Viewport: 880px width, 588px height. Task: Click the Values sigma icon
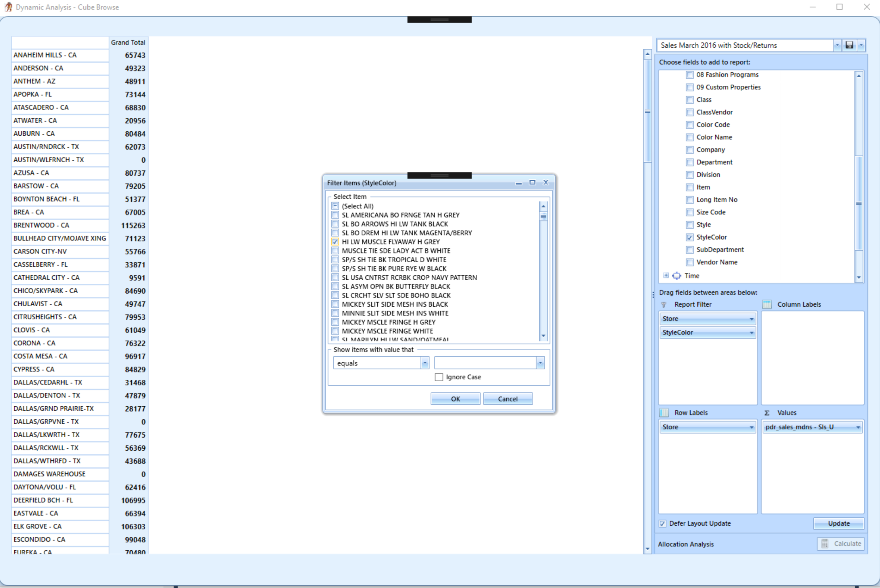click(767, 413)
